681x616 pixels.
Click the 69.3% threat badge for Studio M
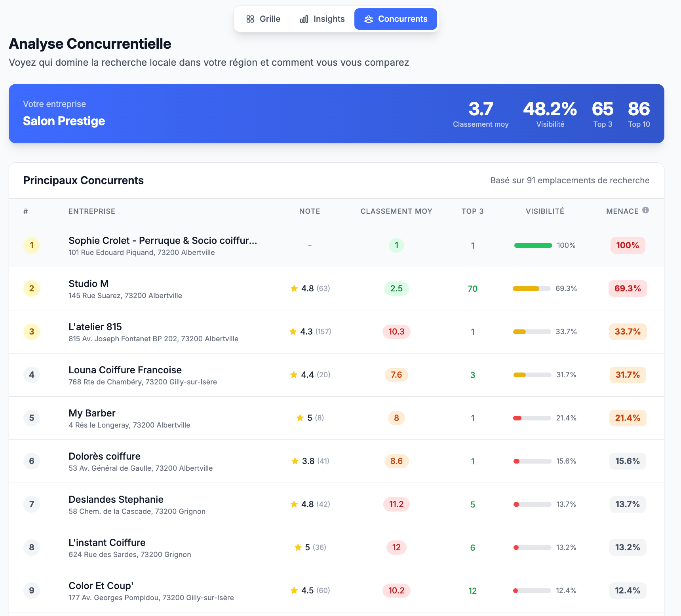pyautogui.click(x=628, y=289)
